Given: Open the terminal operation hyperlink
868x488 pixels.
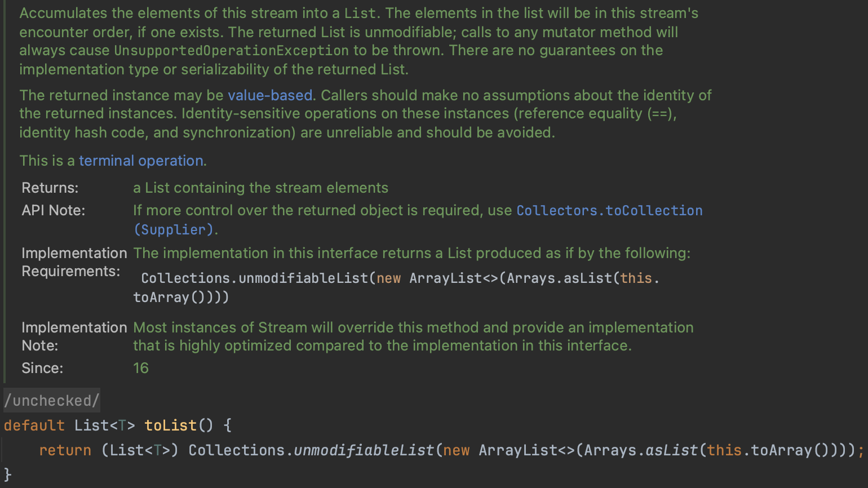Looking at the screenshot, I should tap(140, 161).
